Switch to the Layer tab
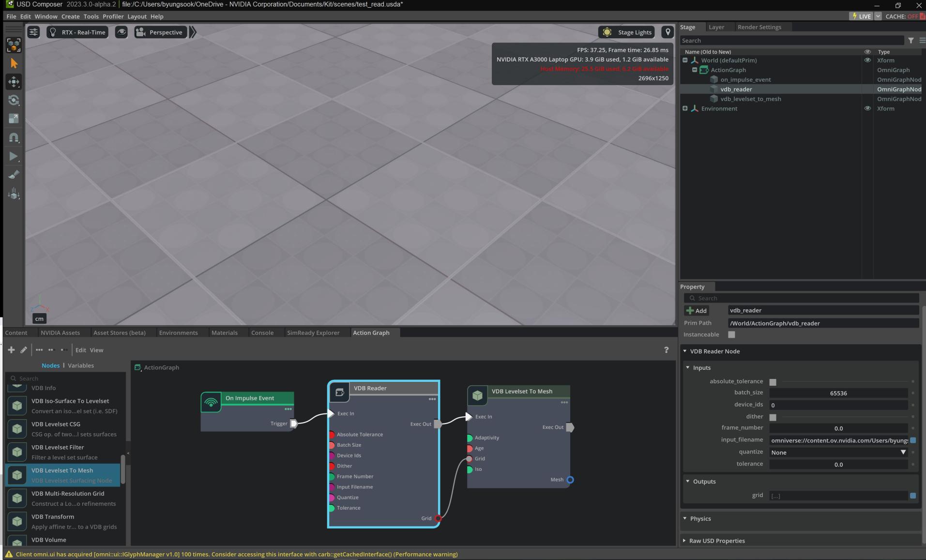This screenshot has height=560, width=926. tap(716, 27)
